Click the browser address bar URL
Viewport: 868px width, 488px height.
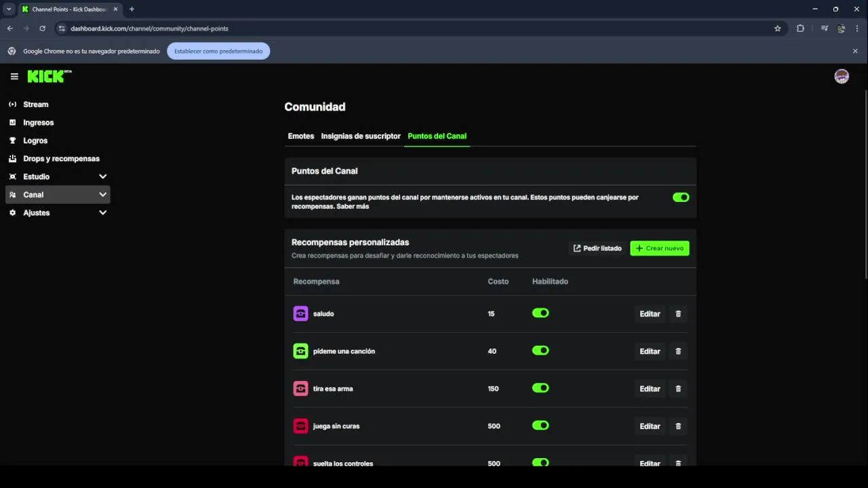pos(149,28)
